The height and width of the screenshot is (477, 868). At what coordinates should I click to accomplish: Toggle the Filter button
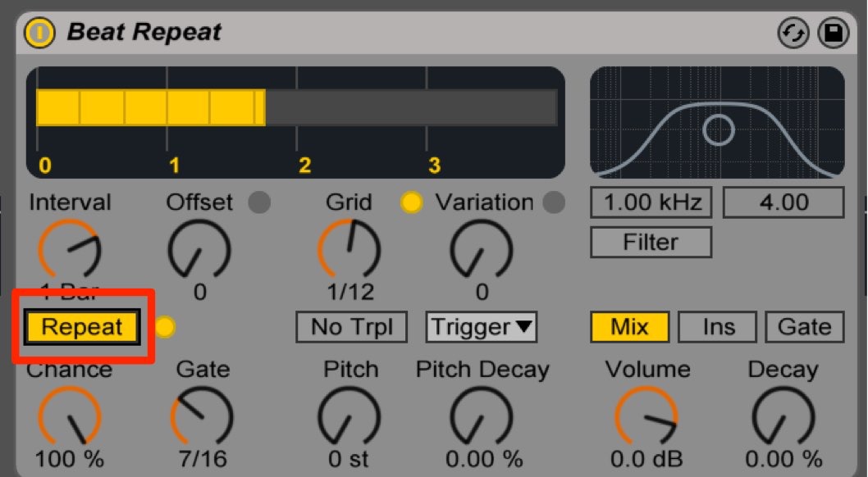pos(651,242)
